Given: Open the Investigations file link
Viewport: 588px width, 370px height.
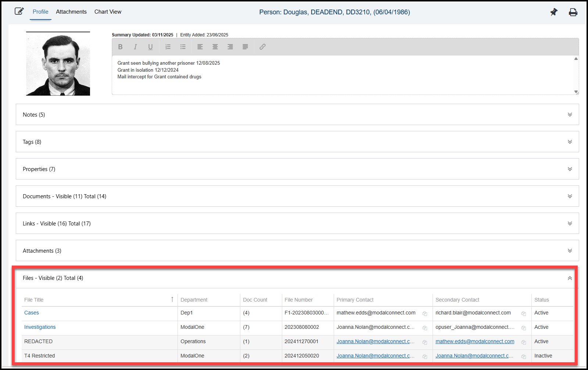Looking at the screenshot, I should click(40, 327).
